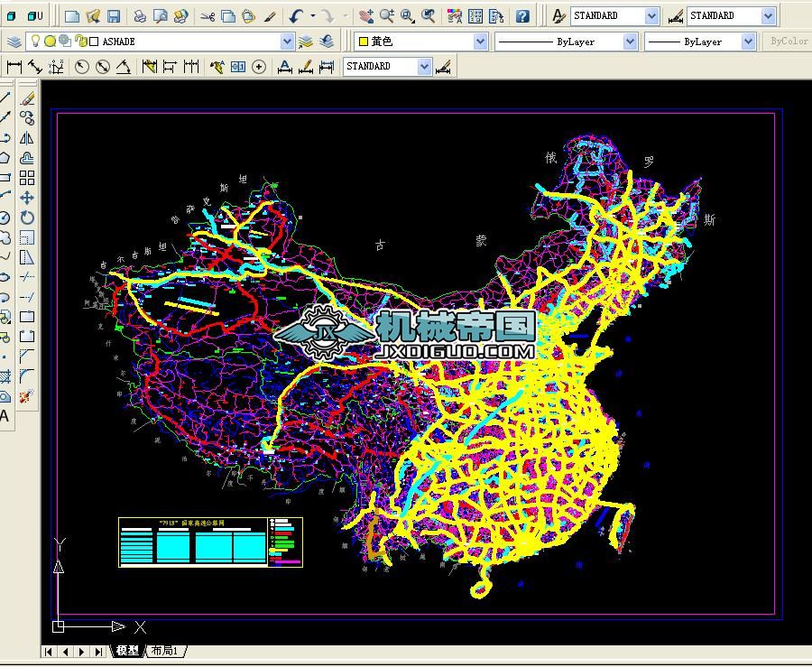Select the Mirror modify tool
The image size is (812, 667).
25,138
